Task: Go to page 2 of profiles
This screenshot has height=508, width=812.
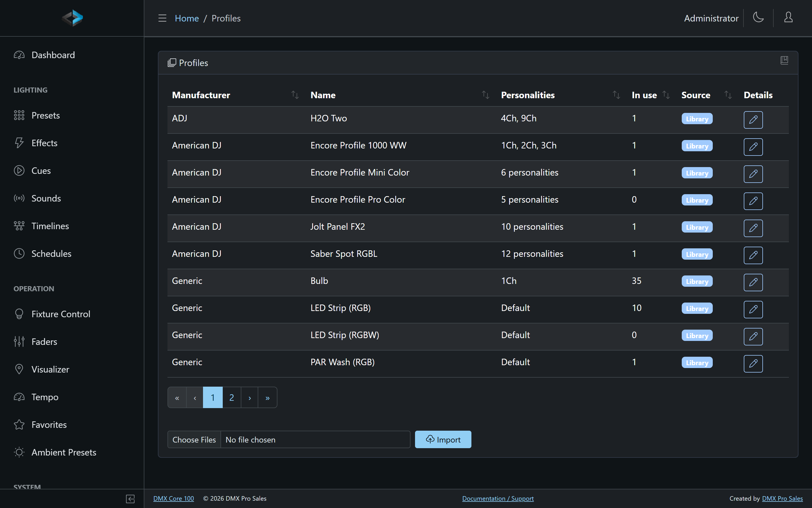Action: (x=231, y=398)
